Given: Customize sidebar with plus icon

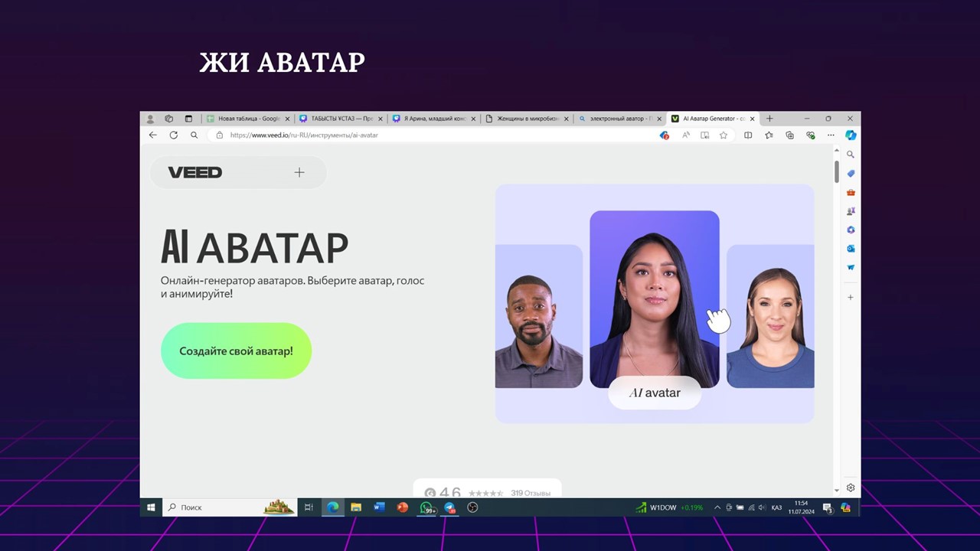Looking at the screenshot, I should click(x=851, y=297).
